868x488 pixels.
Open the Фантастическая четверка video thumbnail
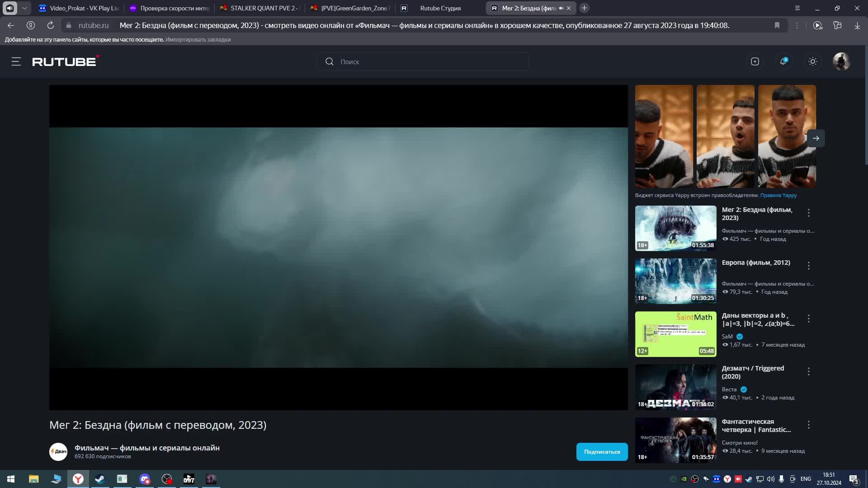[x=675, y=440]
